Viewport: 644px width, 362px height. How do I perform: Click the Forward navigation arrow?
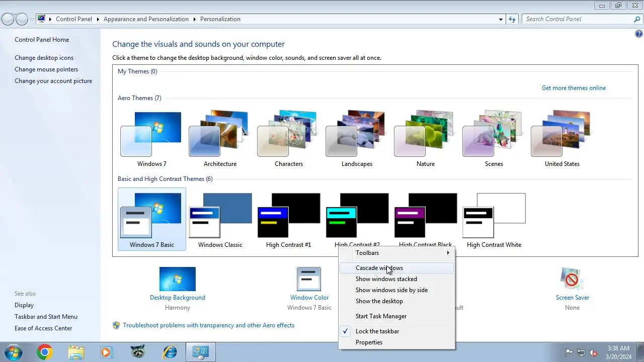22,19
